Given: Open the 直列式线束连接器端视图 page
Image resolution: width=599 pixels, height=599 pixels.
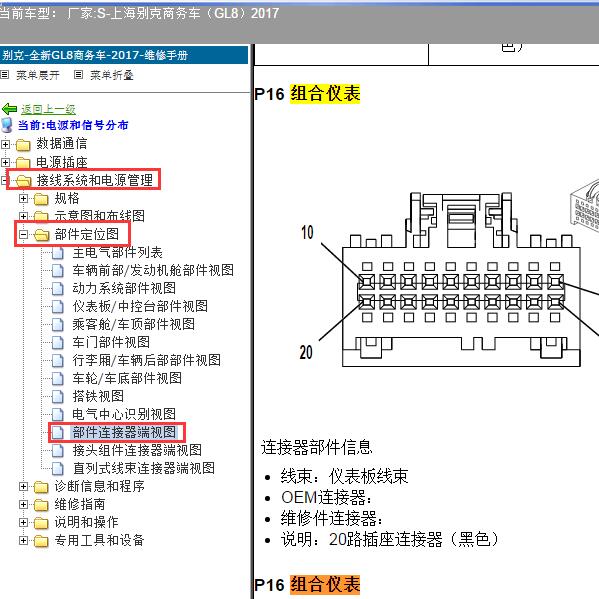Looking at the screenshot, I should tap(144, 468).
